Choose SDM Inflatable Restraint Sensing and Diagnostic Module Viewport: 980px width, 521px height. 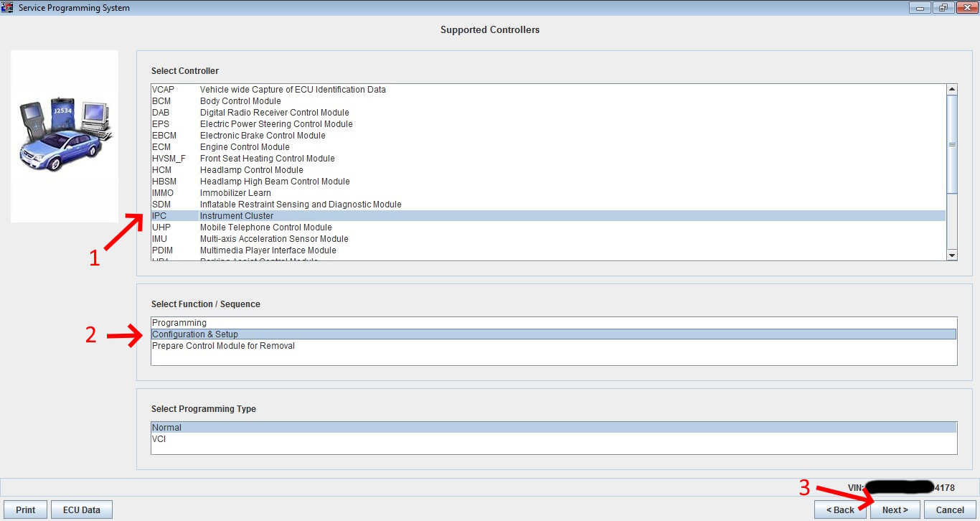(x=548, y=205)
